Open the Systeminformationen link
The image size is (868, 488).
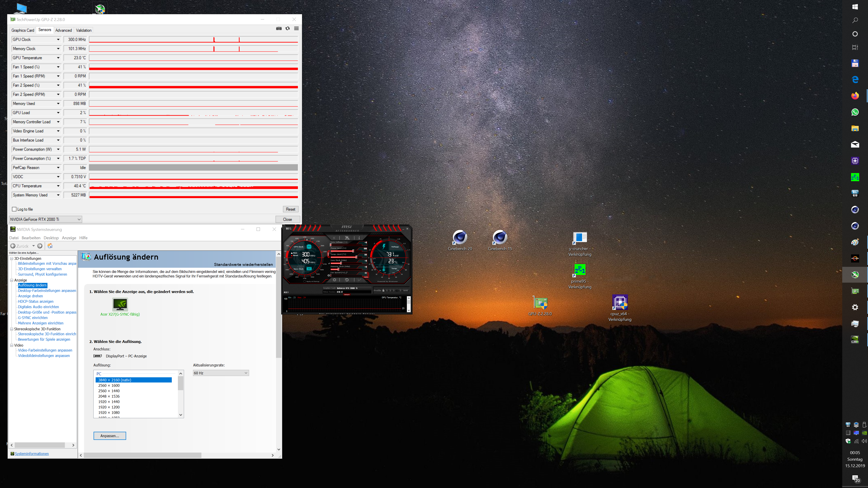(x=32, y=454)
